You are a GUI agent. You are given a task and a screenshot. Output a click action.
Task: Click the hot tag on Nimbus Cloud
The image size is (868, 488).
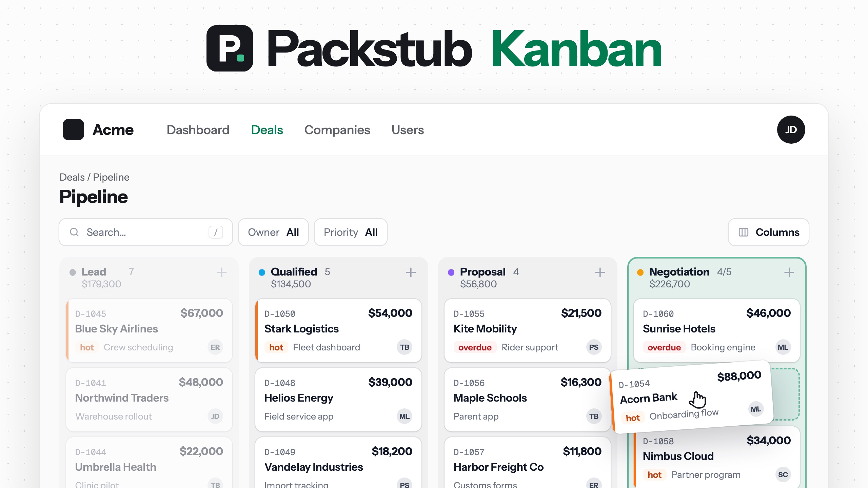point(654,475)
